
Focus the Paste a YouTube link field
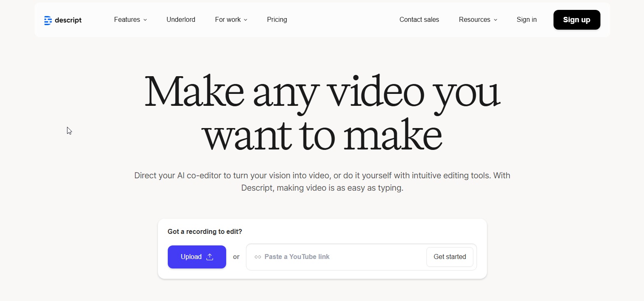pos(361,257)
